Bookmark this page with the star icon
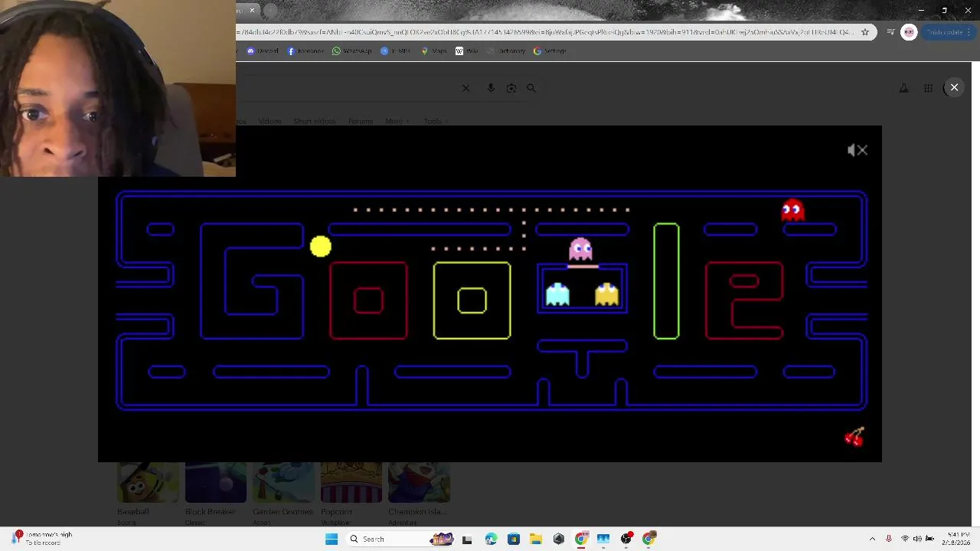This screenshot has height=551, width=980. (x=865, y=32)
